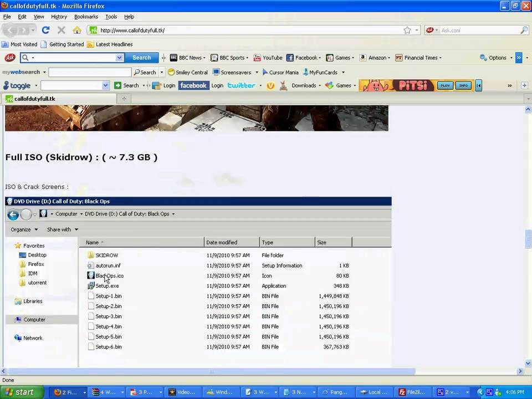Click the INFO button on PiTSi banner
The width and height of the screenshot is (532, 399).
tap(463, 85)
